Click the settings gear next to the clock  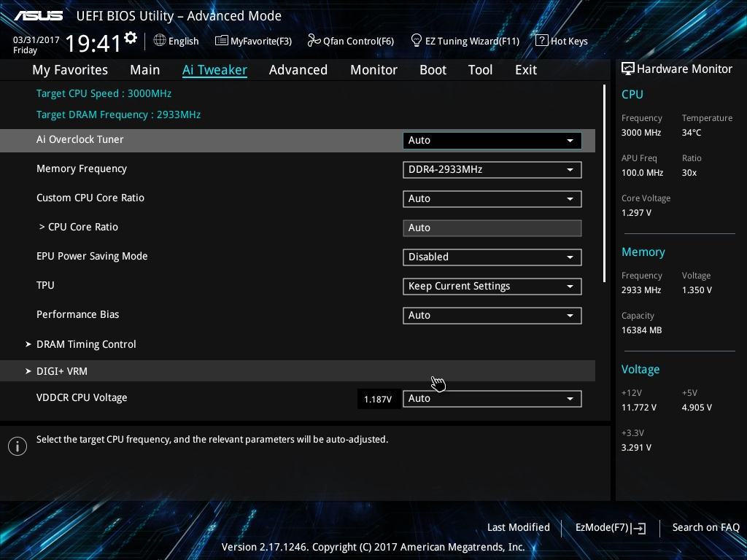(x=131, y=38)
